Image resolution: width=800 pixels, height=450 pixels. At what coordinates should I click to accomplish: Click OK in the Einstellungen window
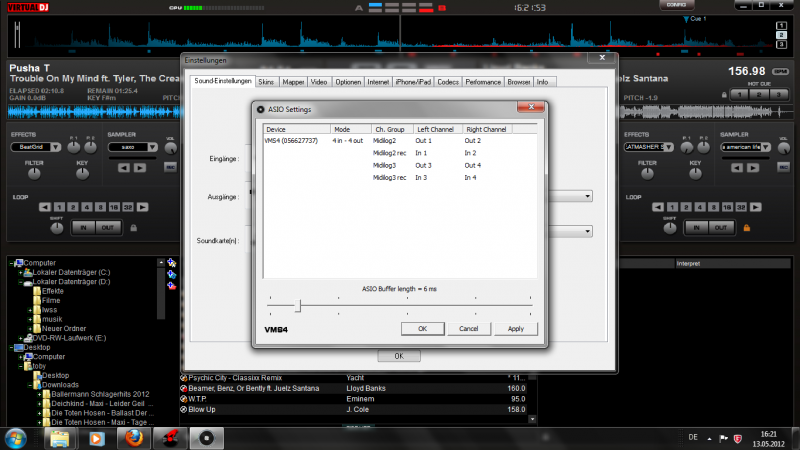point(399,356)
